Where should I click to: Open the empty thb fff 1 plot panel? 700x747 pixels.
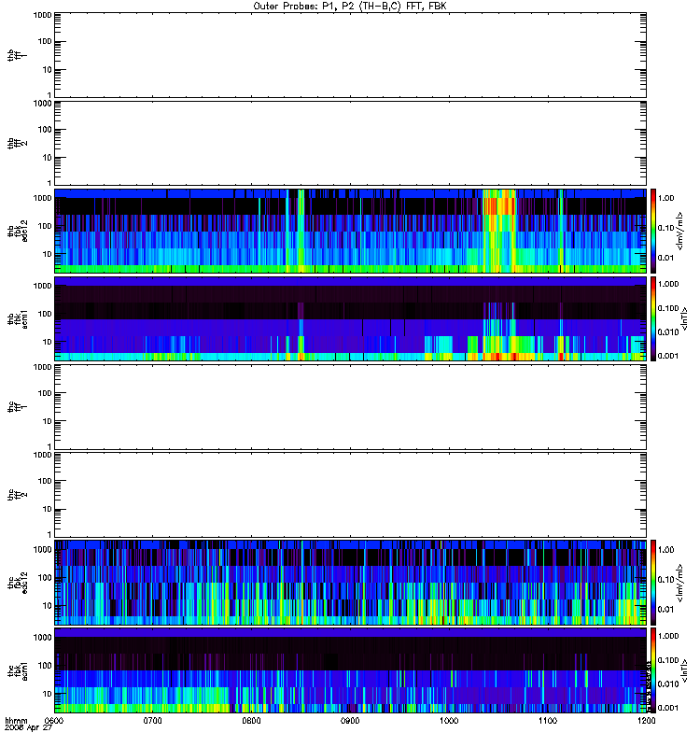pyautogui.click(x=350, y=55)
